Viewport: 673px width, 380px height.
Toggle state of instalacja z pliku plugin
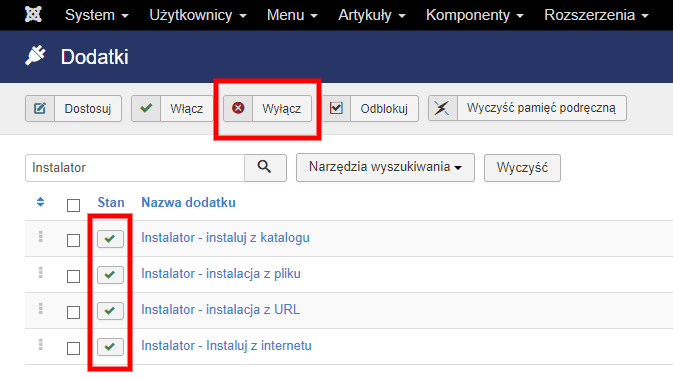(x=110, y=275)
